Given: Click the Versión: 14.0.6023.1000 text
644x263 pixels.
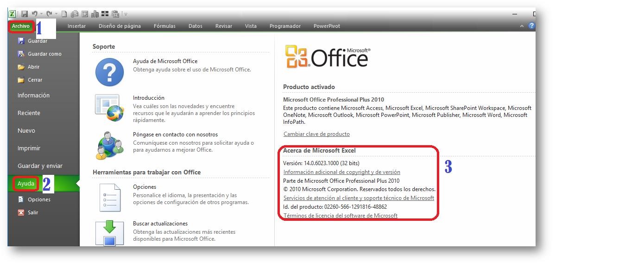Looking at the screenshot, I should click(x=321, y=163).
